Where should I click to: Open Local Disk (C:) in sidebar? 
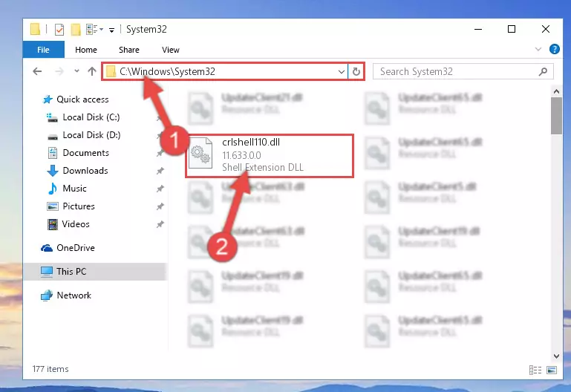[x=91, y=117]
